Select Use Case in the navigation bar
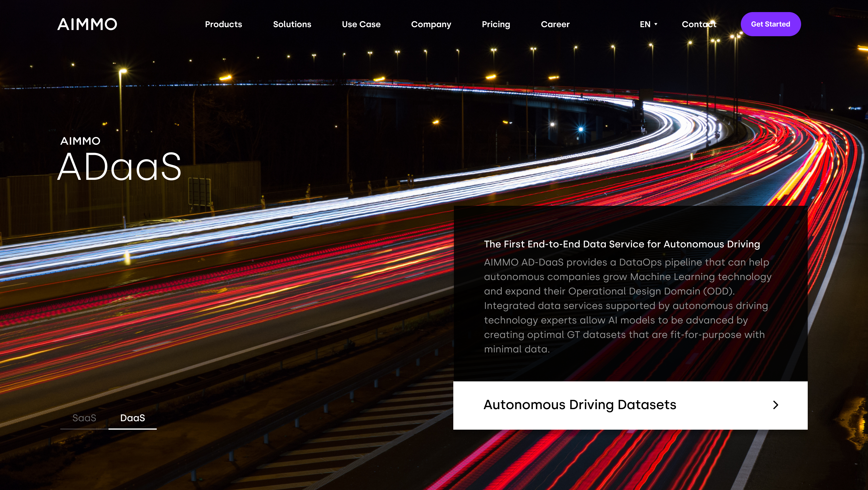 click(361, 24)
